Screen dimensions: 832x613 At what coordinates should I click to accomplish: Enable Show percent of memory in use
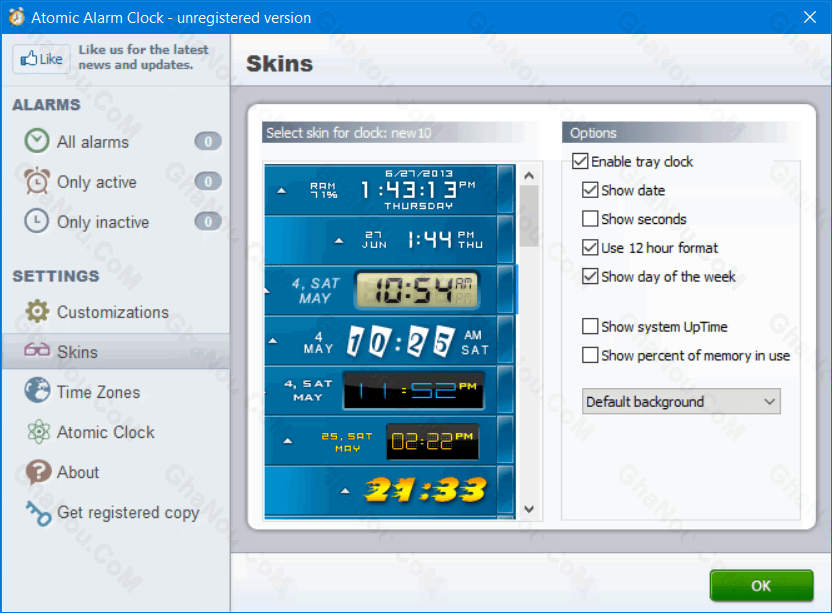pos(590,355)
